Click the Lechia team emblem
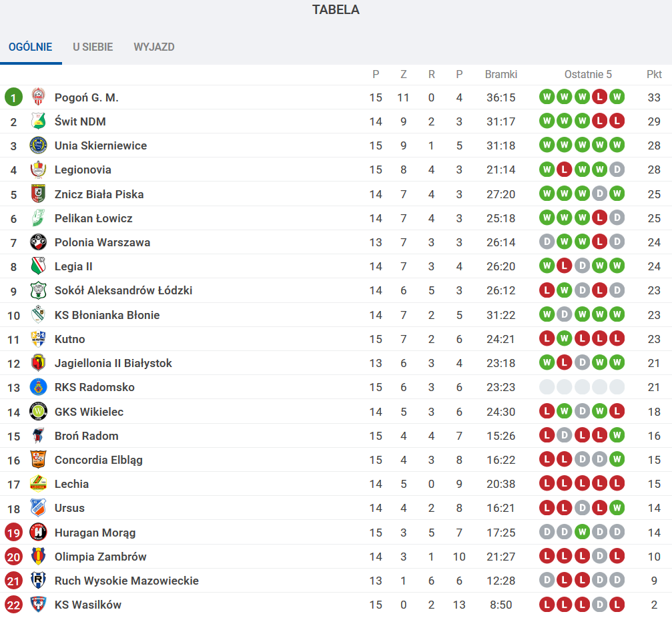672x622 pixels. 38,484
